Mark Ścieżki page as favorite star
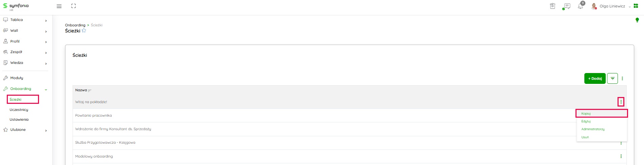 [84, 31]
